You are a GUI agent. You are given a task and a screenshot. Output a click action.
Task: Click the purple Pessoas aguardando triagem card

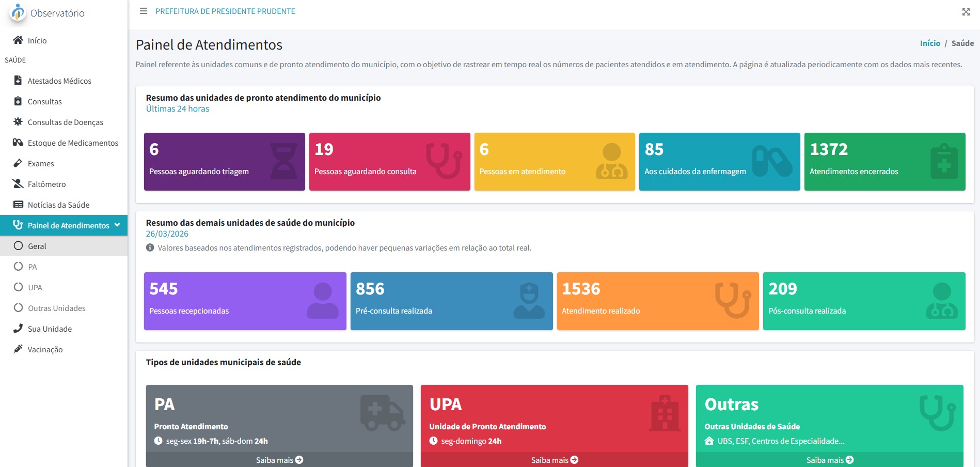224,162
